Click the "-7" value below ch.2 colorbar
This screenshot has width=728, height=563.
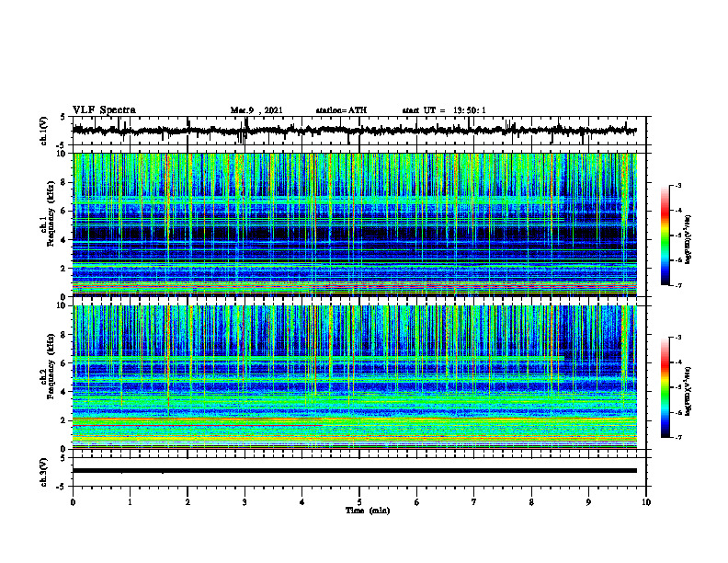point(678,438)
